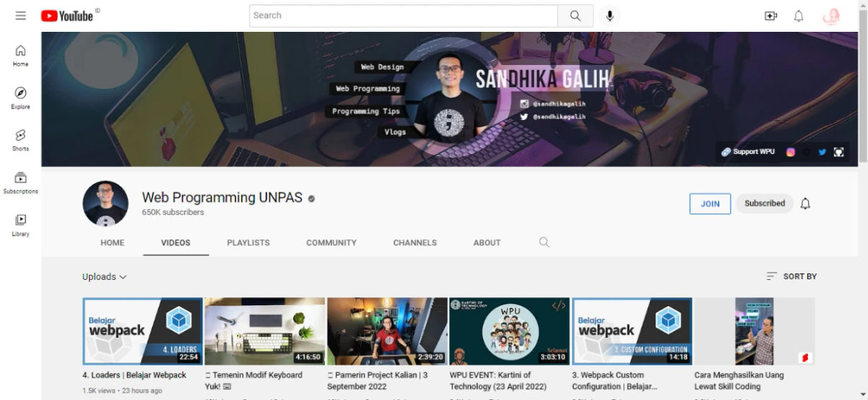Click the channel profile picture

pyautogui.click(x=106, y=203)
